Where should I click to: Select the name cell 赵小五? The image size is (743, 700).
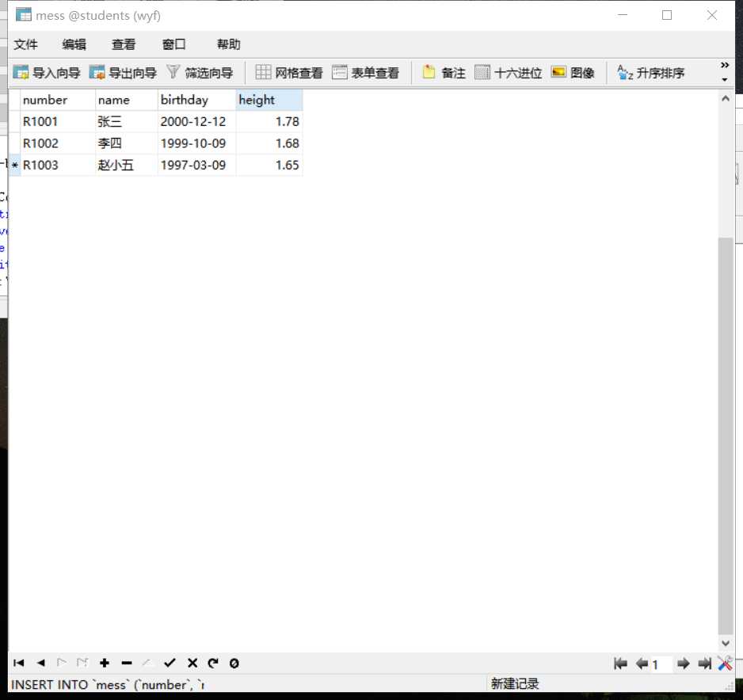click(x=127, y=165)
